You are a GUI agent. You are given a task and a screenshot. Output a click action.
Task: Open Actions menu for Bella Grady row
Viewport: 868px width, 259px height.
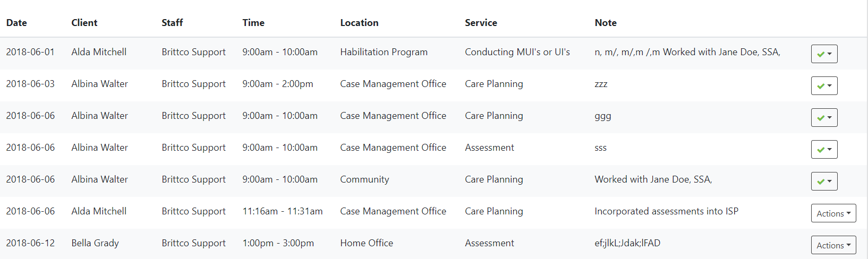(833, 245)
